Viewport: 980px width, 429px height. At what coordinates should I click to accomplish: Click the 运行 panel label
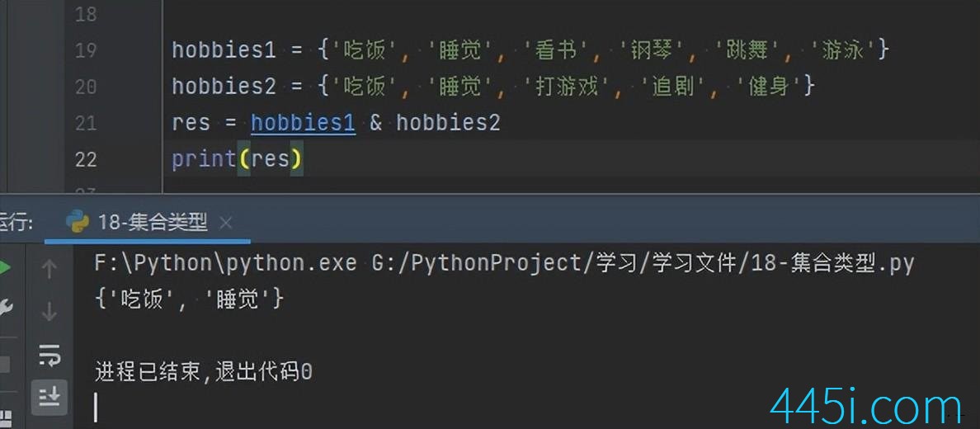click(x=15, y=222)
